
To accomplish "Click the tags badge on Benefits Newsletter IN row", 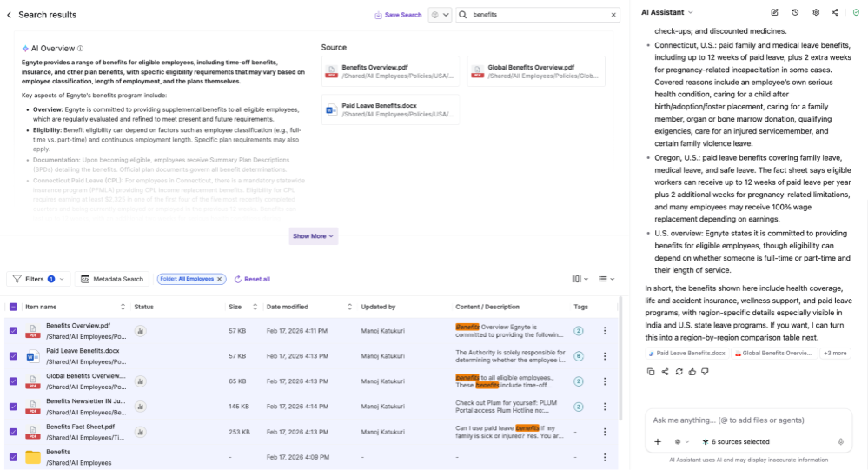I will 579,407.
